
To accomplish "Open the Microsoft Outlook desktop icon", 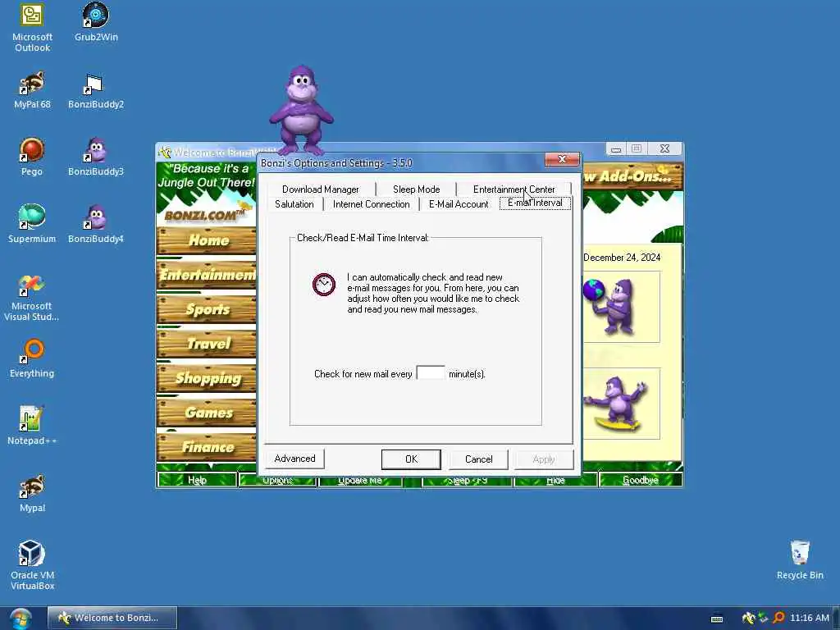I will pos(32,27).
